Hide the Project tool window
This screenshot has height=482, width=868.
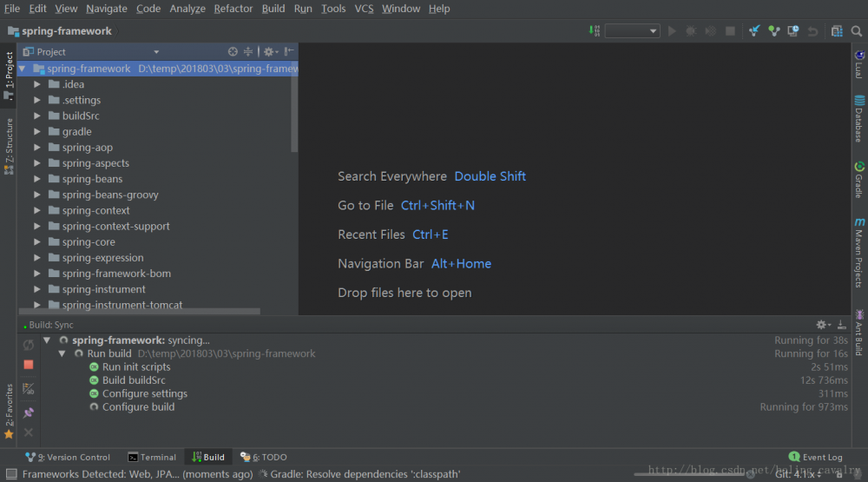(289, 51)
